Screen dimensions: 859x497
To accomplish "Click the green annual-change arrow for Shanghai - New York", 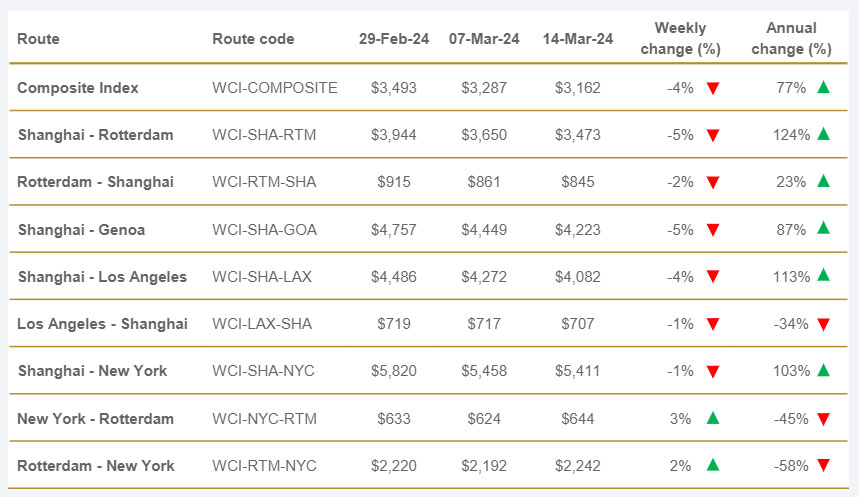I will point(823,370).
